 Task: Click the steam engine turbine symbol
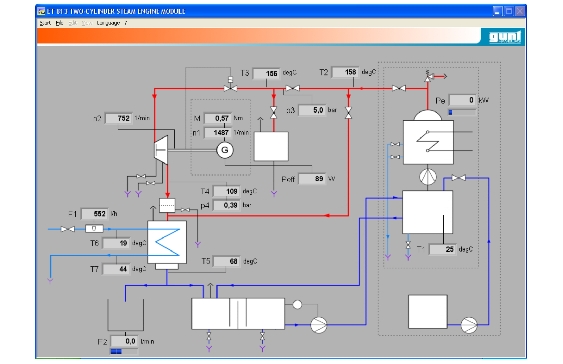coord(161,150)
